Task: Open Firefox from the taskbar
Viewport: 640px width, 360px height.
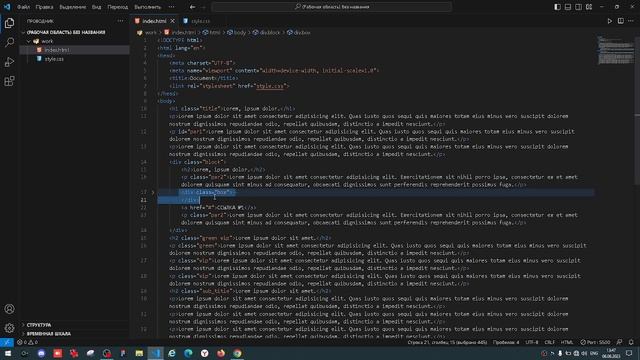Action: click(x=221, y=353)
